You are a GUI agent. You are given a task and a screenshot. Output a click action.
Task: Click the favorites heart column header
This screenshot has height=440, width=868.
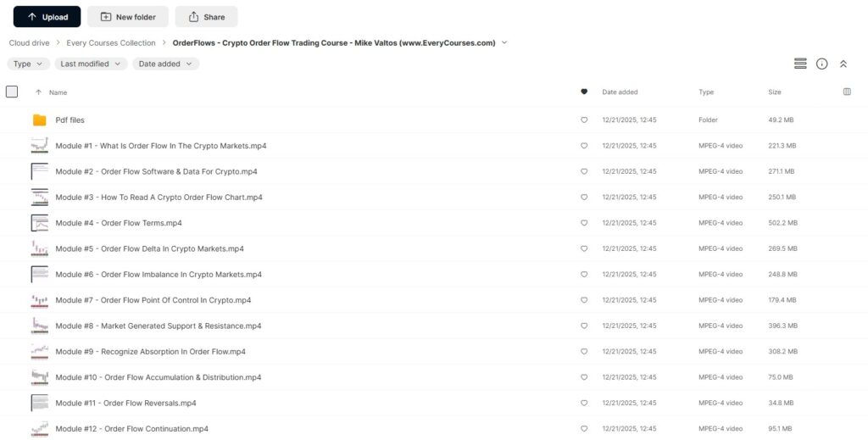584,92
